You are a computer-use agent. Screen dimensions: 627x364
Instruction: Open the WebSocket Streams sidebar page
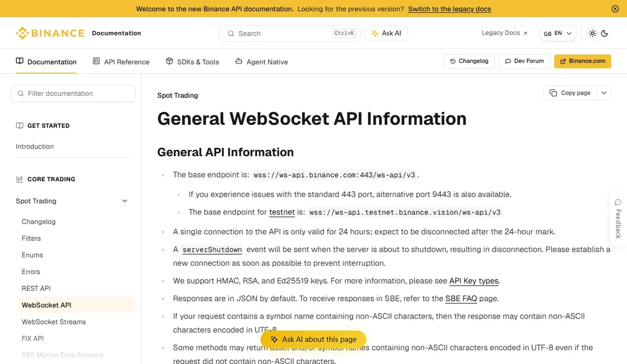coord(54,322)
